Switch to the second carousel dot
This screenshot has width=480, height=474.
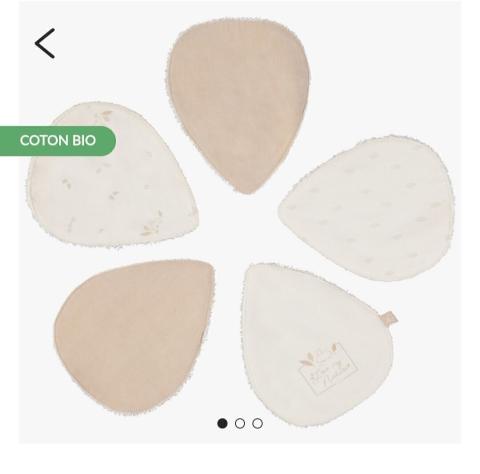(x=240, y=423)
